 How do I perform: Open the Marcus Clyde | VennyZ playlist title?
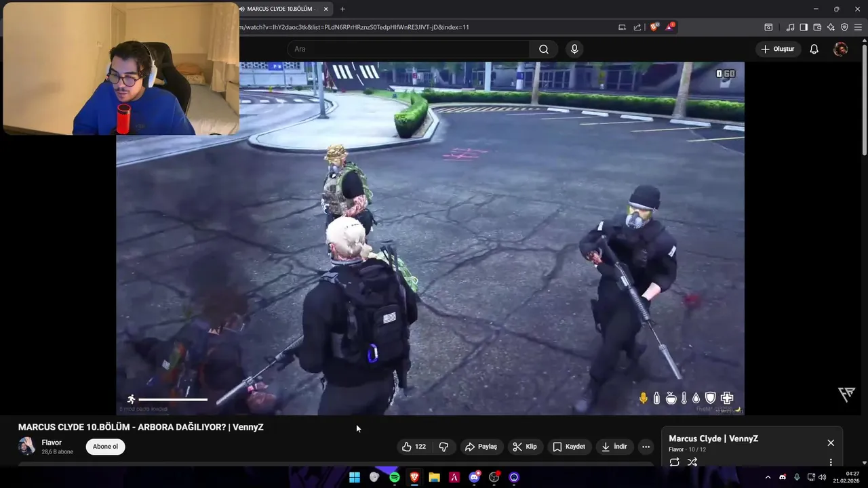point(713,439)
